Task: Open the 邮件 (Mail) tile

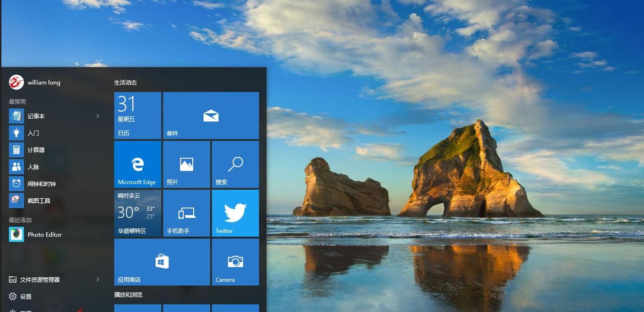Action: point(210,115)
